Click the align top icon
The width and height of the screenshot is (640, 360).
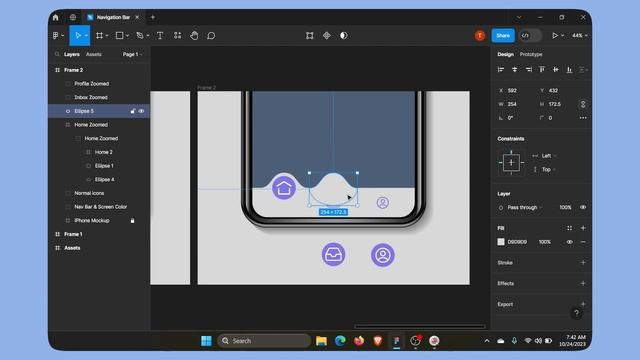point(542,70)
